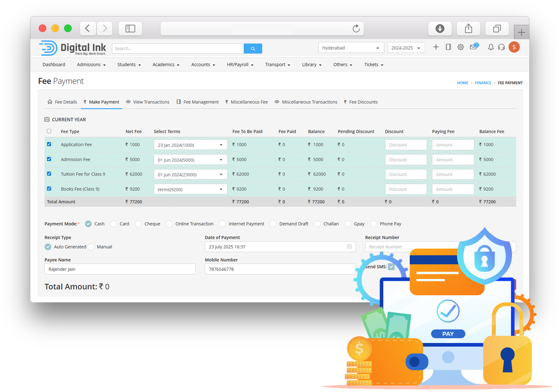Uncheck the Application Fee row checkbox
Screen dimensions: 559x392
tap(49, 144)
